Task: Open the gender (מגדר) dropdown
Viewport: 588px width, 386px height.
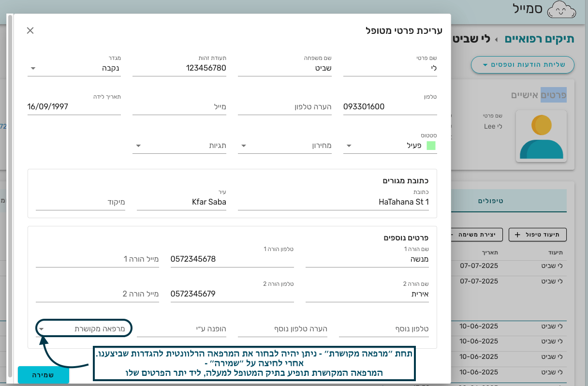Action: (74, 68)
